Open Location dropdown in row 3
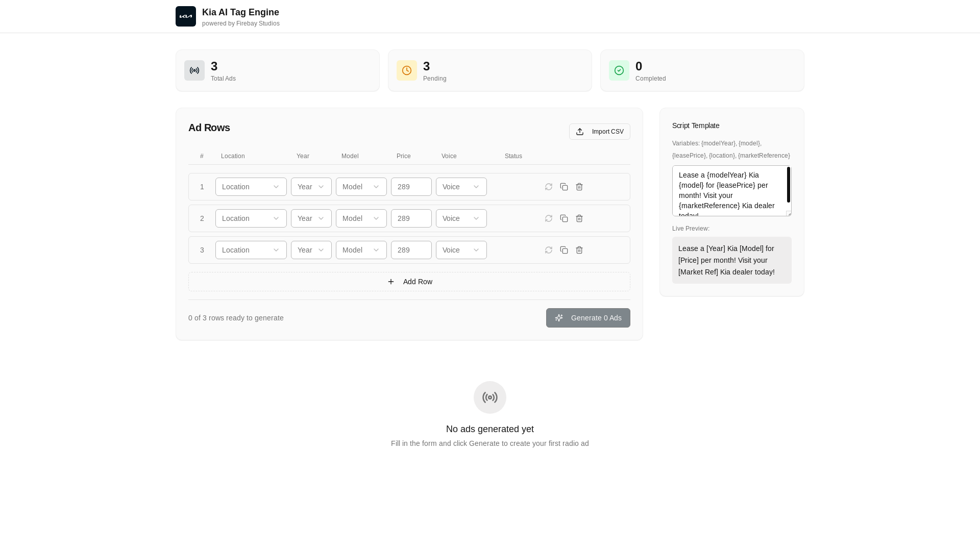 (251, 250)
